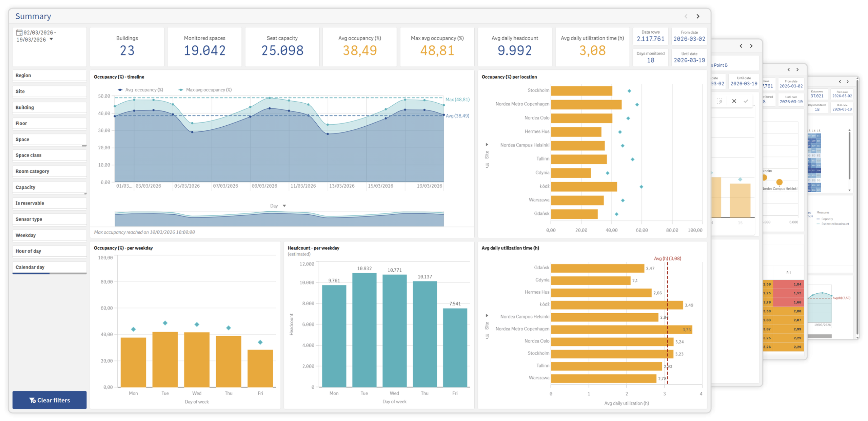Open the Day granularity dropdown
Image resolution: width=868 pixels, height=421 pixels.
tap(278, 206)
